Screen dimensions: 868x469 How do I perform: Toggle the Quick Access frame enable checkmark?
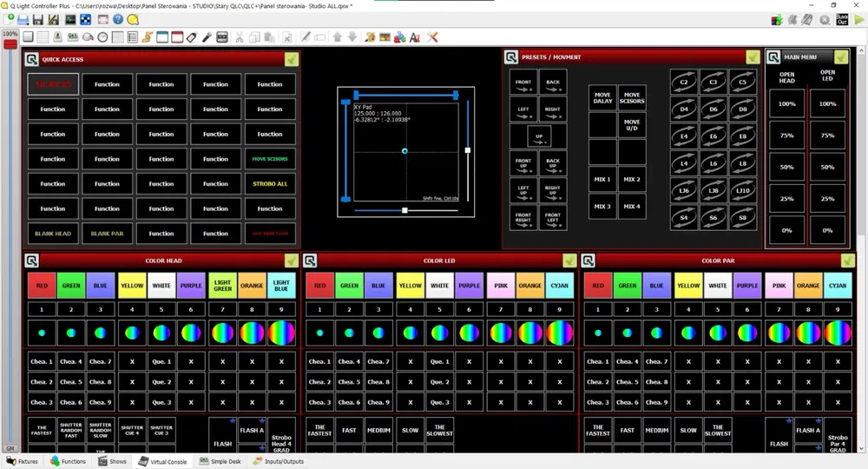click(x=291, y=59)
